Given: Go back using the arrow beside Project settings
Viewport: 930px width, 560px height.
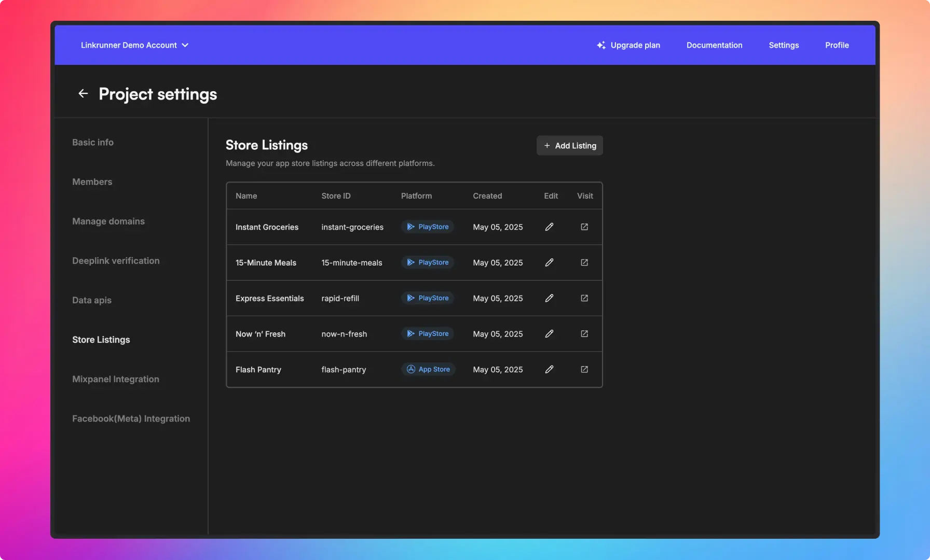Looking at the screenshot, I should (83, 93).
